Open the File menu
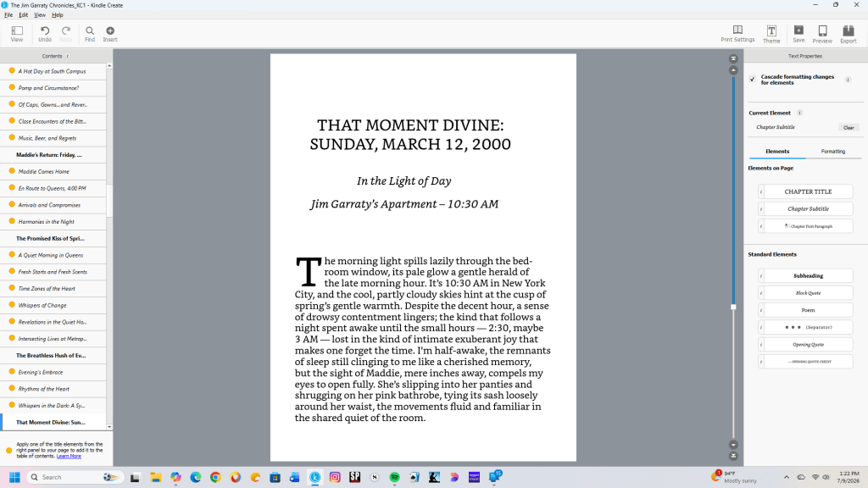The image size is (868, 488). (8, 15)
